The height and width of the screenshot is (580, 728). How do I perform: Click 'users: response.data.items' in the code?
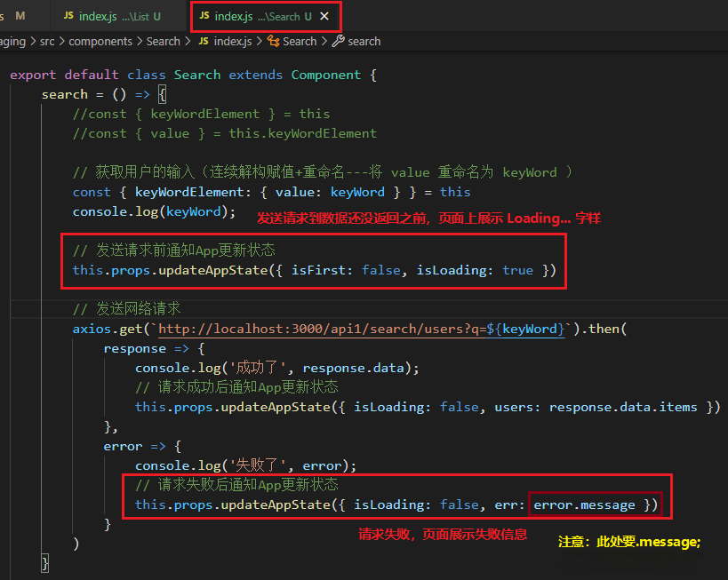coord(596,407)
